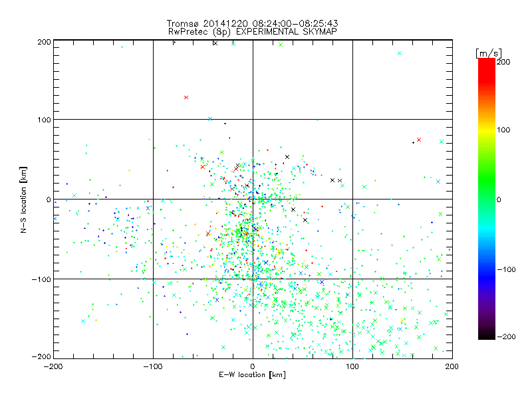Click the x-axis '200' tick label
Viewport: 532px width, 399px height.
tap(452, 366)
